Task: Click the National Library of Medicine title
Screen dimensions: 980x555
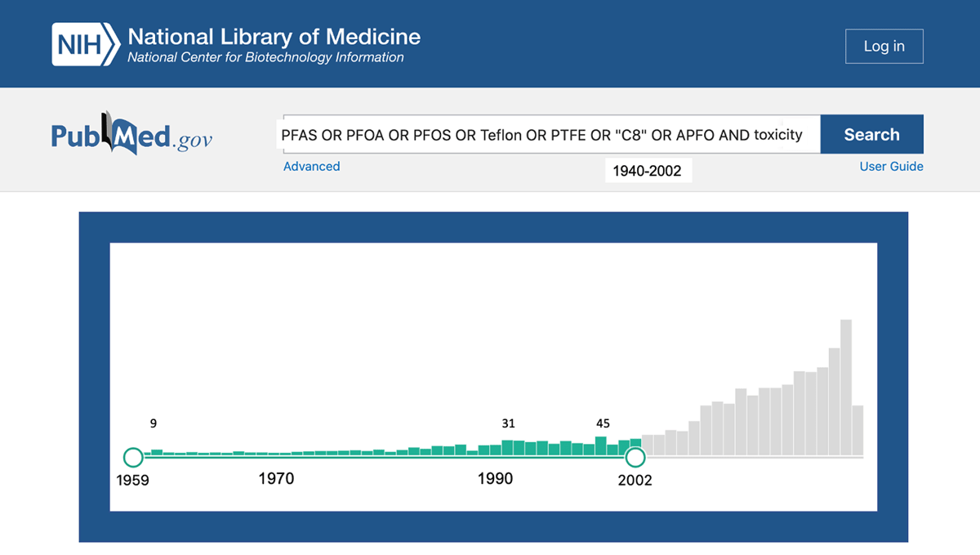Action: click(x=274, y=37)
